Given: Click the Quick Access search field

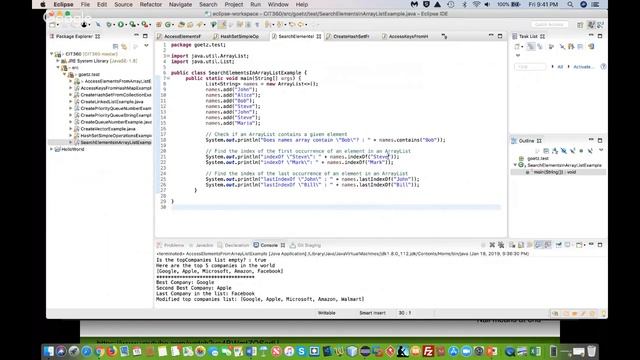Looking at the screenshot, I should click(549, 24).
